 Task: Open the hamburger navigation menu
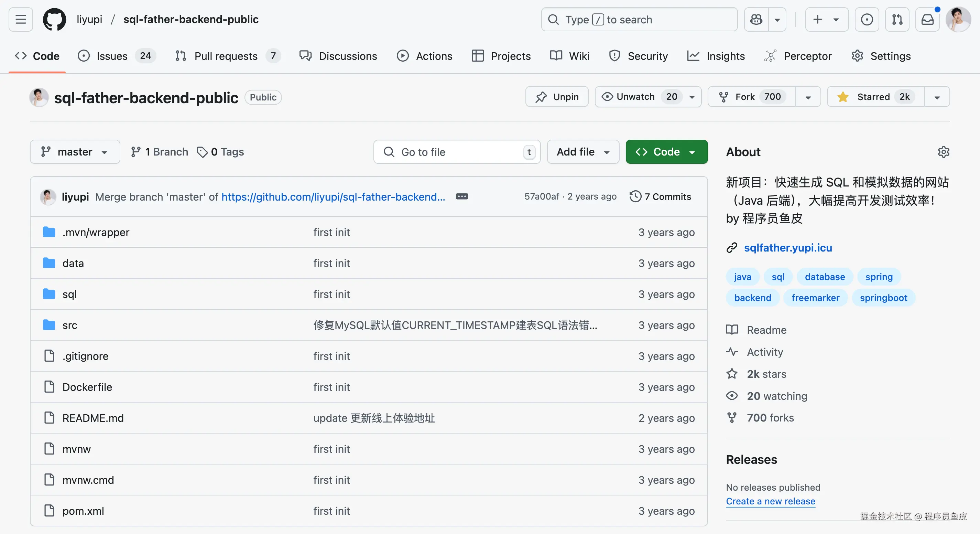(21, 19)
